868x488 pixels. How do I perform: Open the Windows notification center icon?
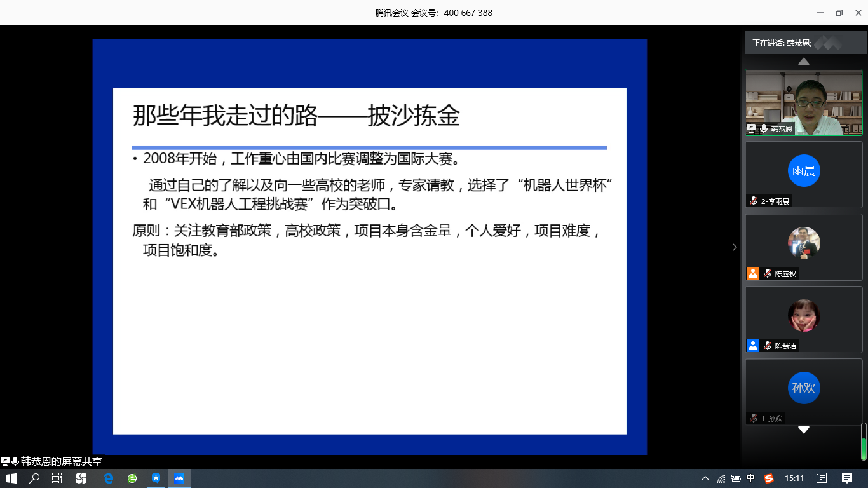click(x=847, y=478)
